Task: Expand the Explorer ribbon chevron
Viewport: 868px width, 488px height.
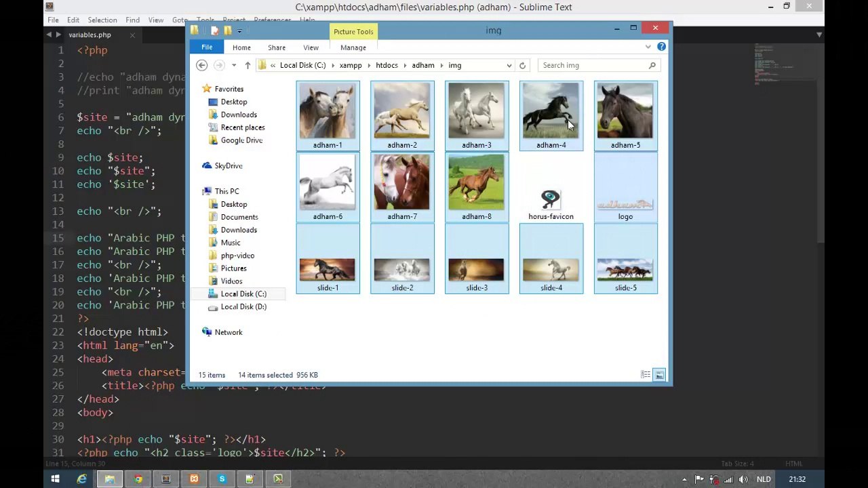Action: click(648, 47)
